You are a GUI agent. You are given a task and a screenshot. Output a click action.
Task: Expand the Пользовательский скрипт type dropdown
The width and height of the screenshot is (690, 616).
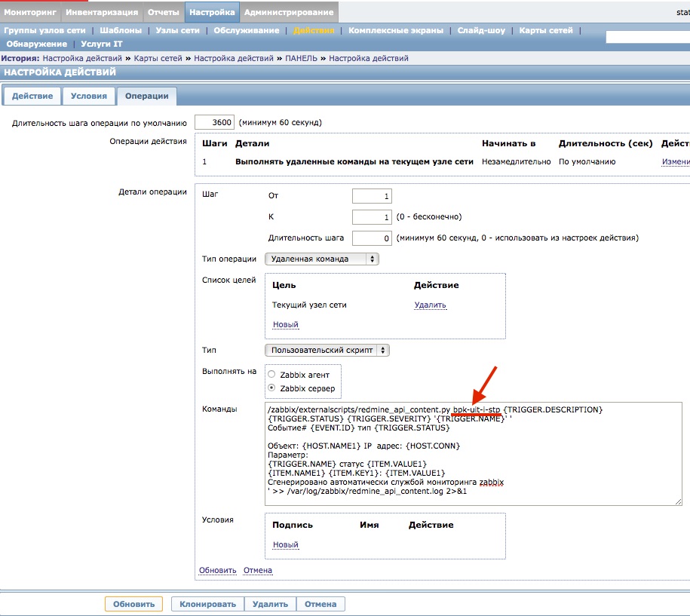point(327,351)
